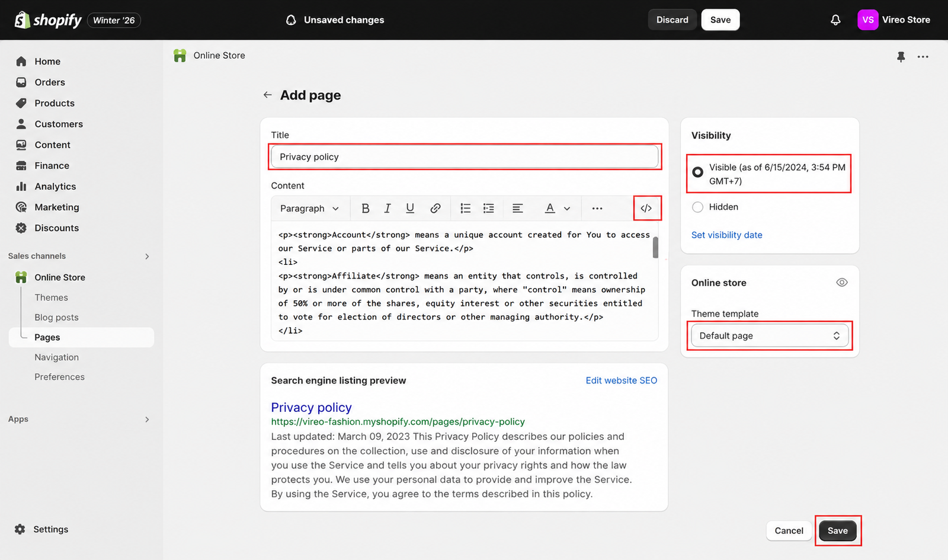The image size is (948, 560).
Task: Insert a bulleted list
Action: tap(466, 209)
